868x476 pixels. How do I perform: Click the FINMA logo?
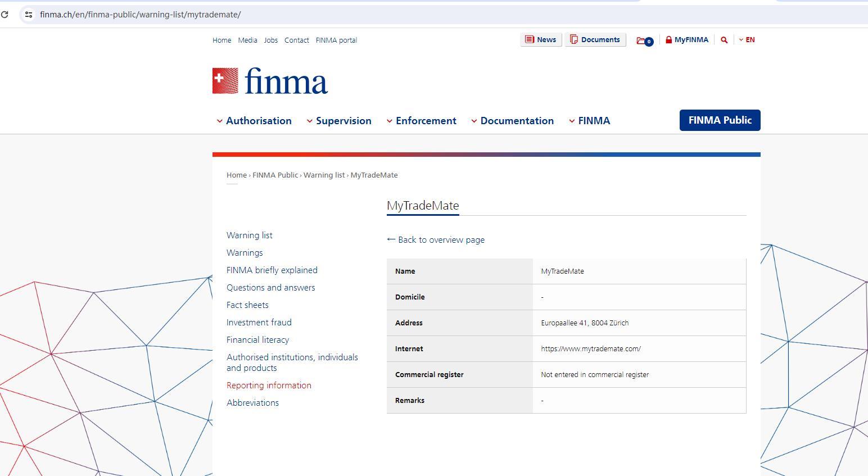(270, 81)
